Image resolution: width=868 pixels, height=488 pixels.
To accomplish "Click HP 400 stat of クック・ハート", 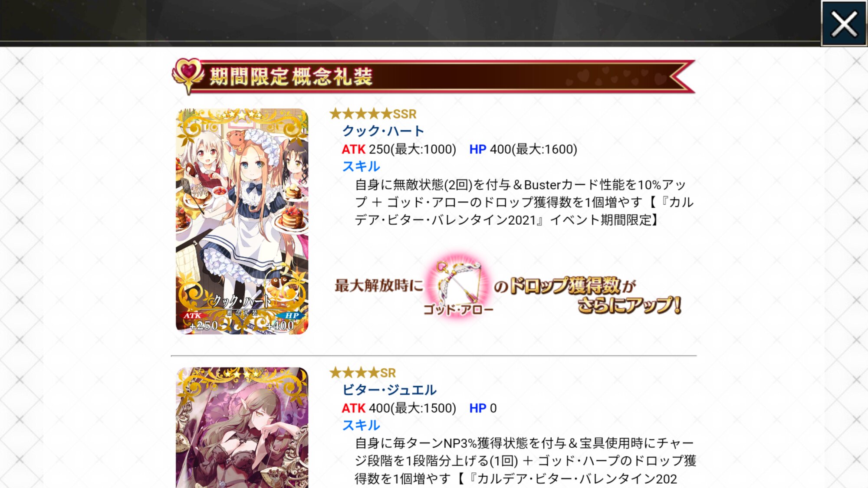I will (523, 149).
